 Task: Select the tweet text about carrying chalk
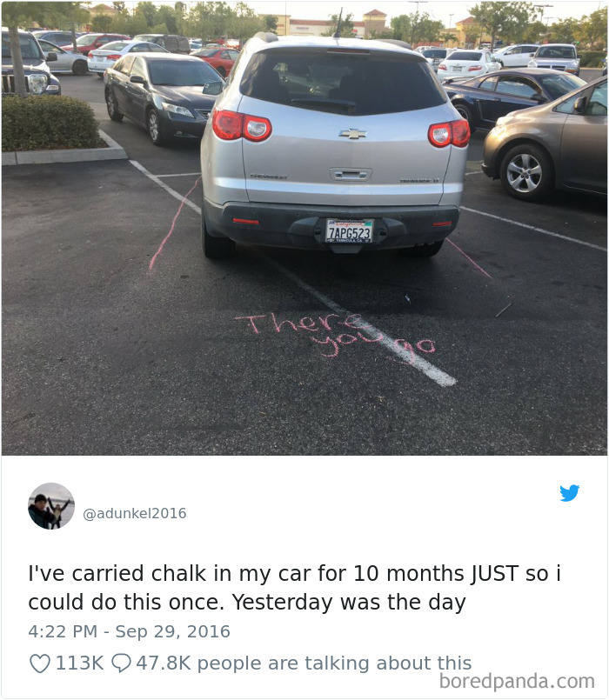coord(294,588)
